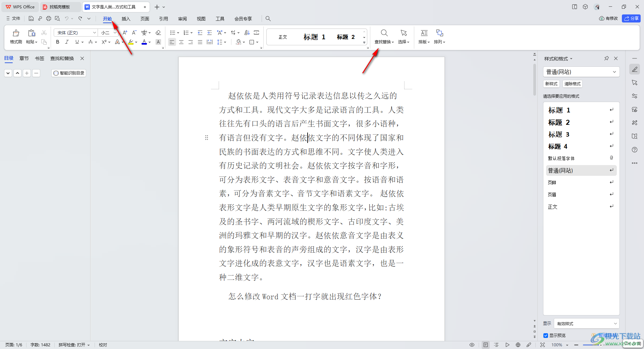
Task: Increase font size with A+ icon
Action: click(x=125, y=33)
